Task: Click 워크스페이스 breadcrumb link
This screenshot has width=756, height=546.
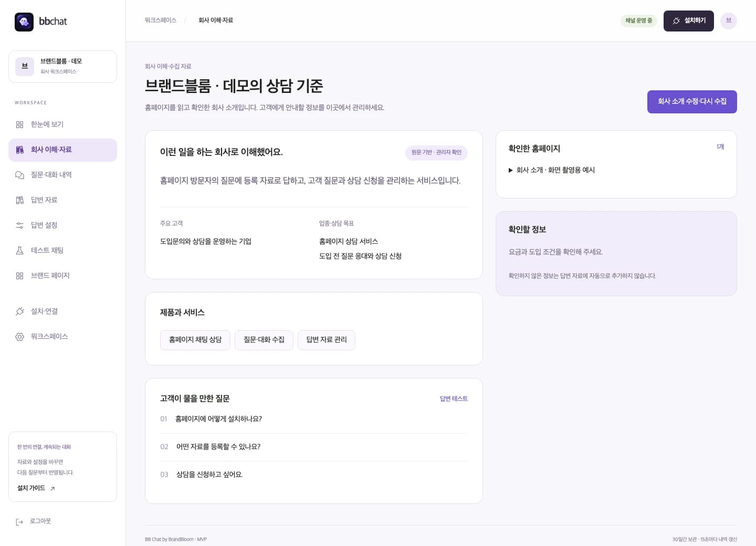Action: (161, 20)
